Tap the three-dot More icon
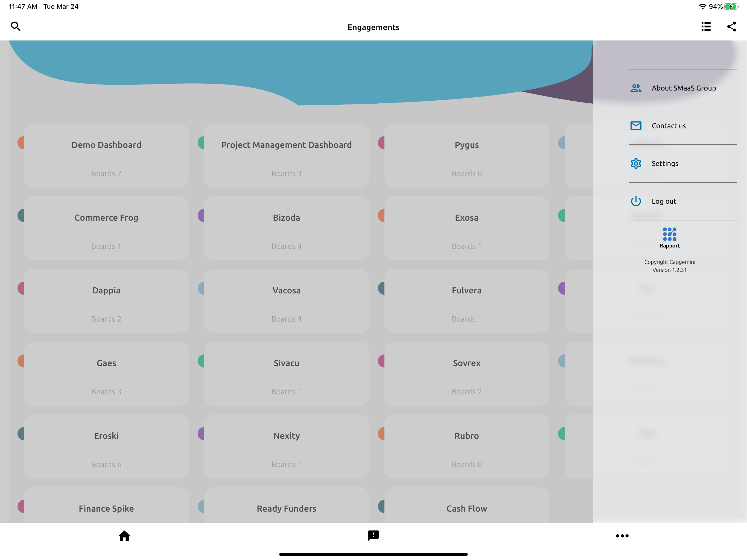Viewport: 747px width, 560px height. click(622, 536)
